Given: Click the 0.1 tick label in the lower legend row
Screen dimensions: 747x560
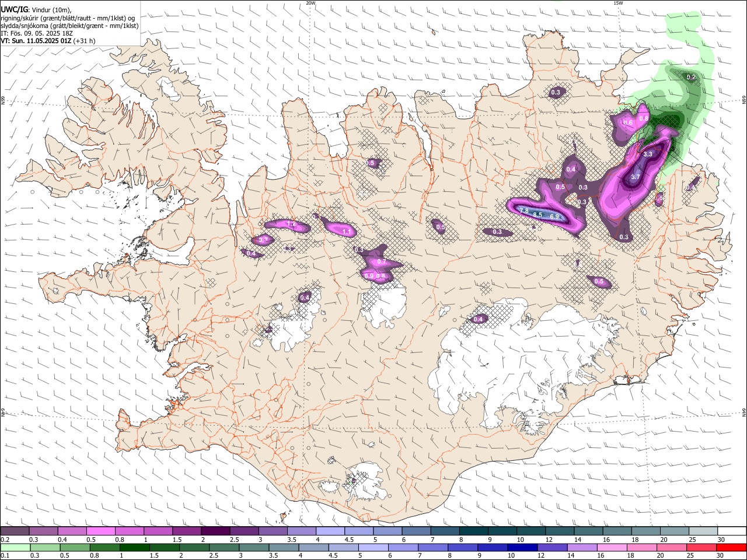Looking at the screenshot, I should pos(5,556).
